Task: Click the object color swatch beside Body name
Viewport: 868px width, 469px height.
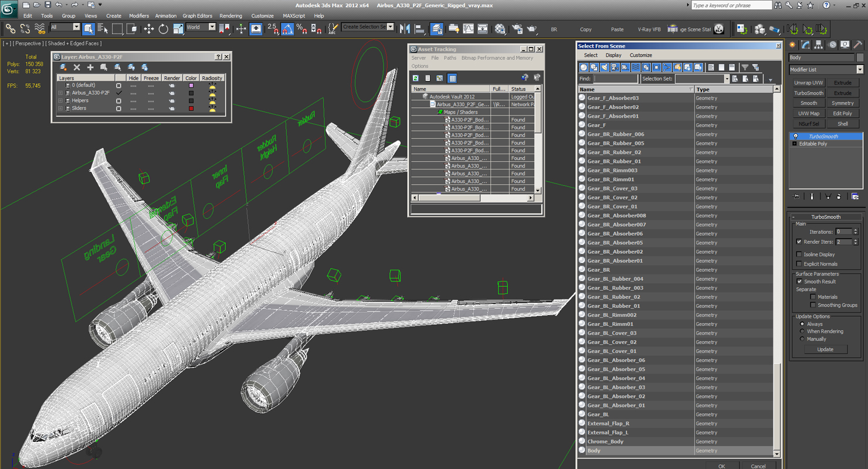Action: tap(860, 57)
